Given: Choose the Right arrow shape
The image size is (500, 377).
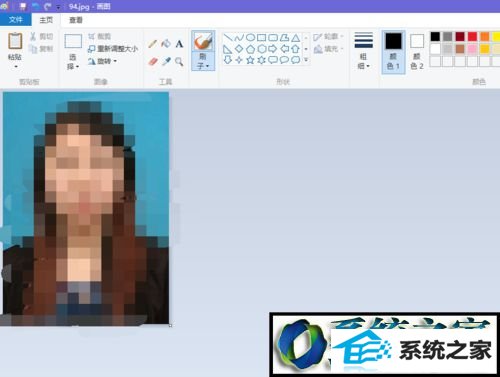Looking at the screenshot, I should 273,49.
